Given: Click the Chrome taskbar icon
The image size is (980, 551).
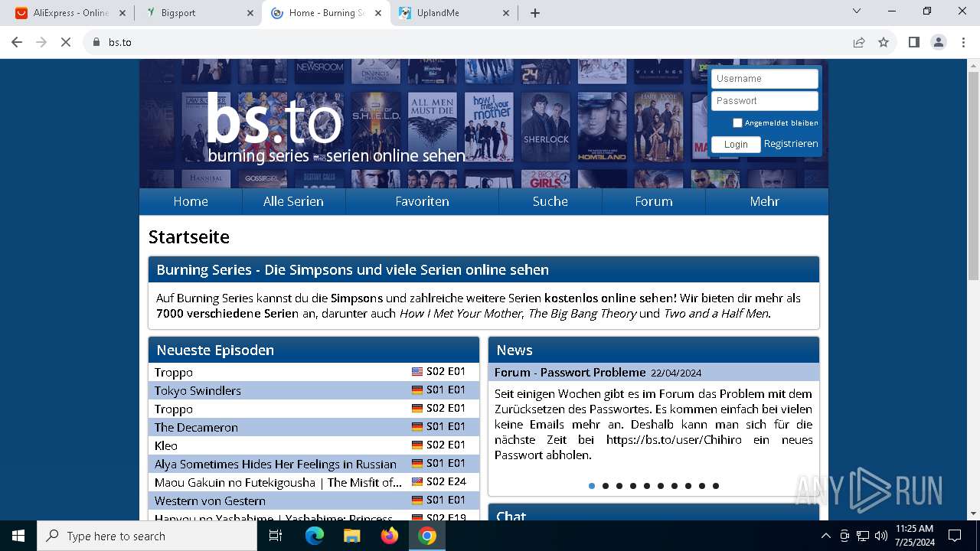Looking at the screenshot, I should click(427, 536).
